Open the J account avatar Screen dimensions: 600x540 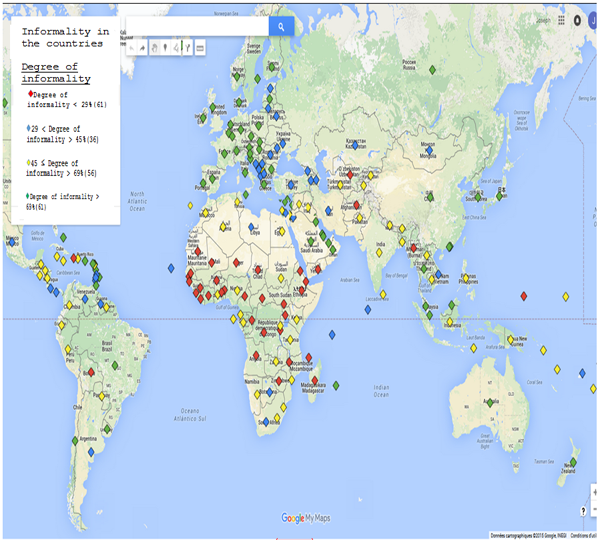[x=592, y=21]
